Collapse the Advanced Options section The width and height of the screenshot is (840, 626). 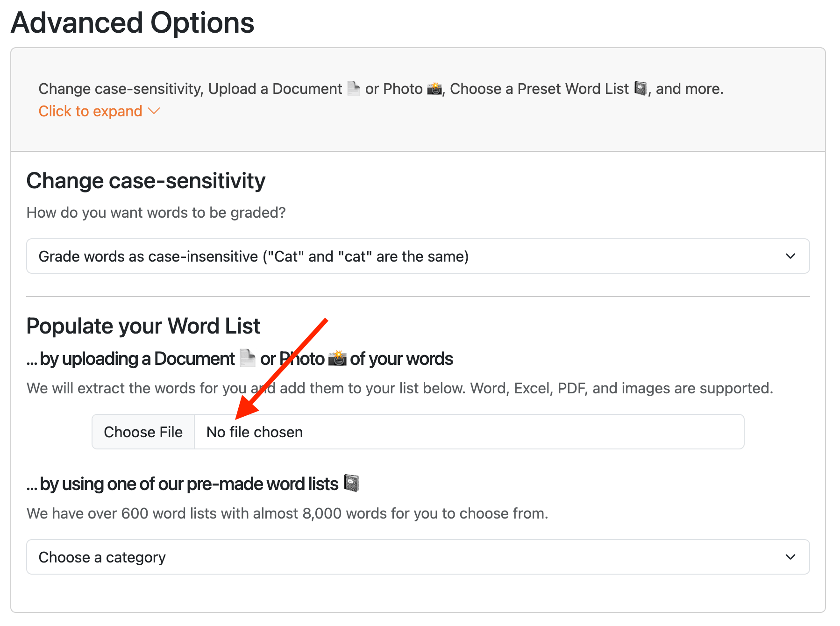(x=91, y=111)
